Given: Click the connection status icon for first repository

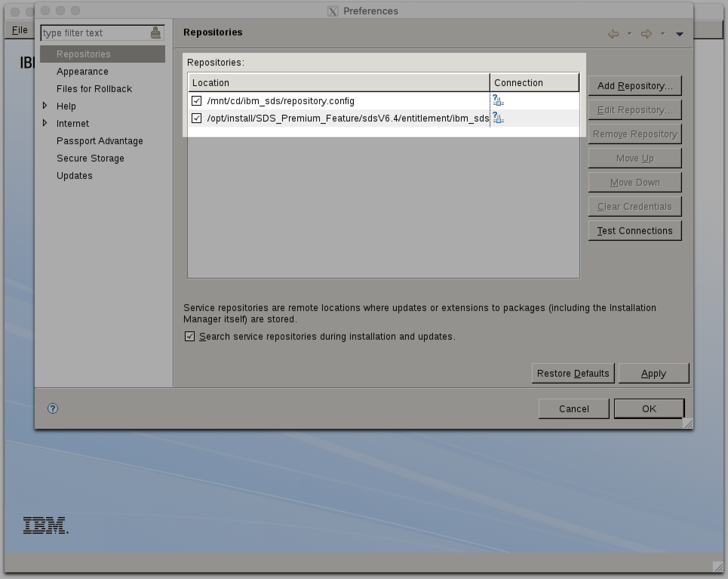Looking at the screenshot, I should point(498,100).
